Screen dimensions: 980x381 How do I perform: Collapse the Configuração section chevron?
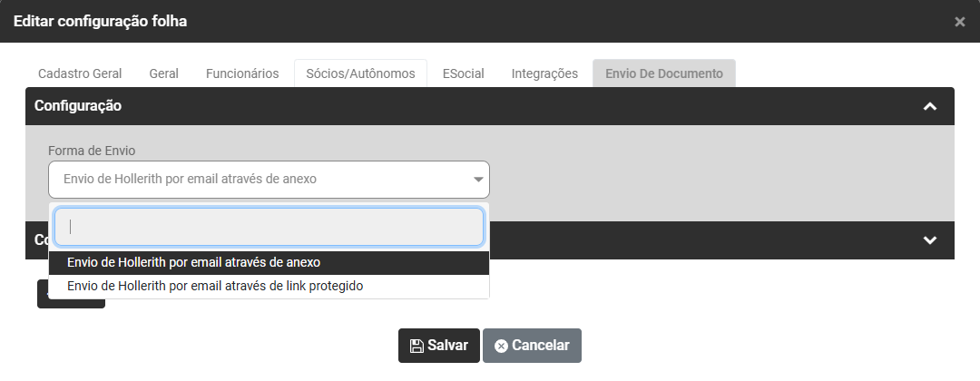pos(929,106)
